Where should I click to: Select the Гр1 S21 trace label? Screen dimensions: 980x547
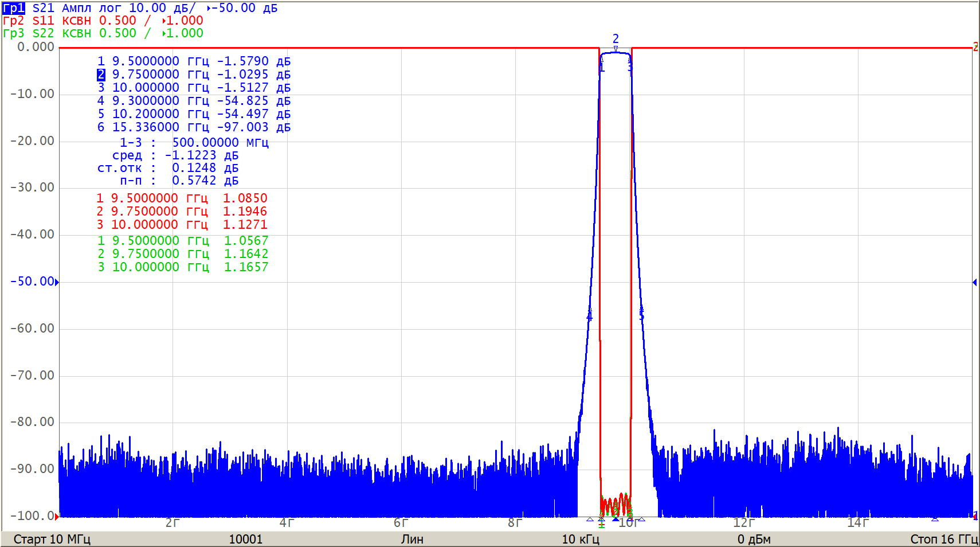click(x=14, y=8)
